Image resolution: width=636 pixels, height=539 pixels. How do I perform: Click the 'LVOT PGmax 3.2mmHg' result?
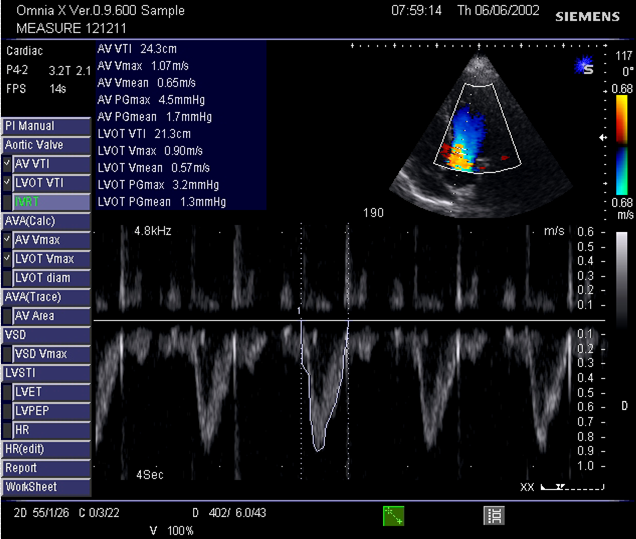coord(158,185)
